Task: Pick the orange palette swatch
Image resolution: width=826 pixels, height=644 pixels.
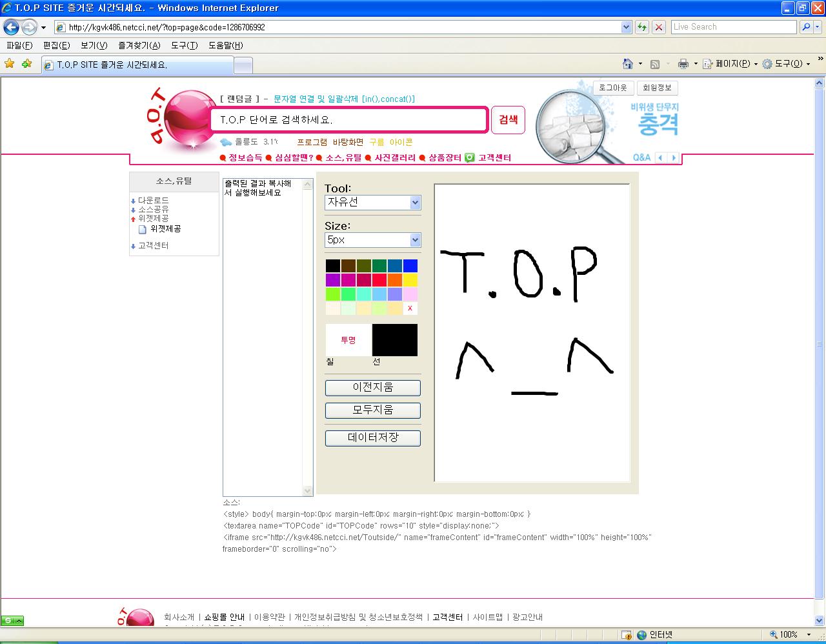Action: click(x=395, y=280)
